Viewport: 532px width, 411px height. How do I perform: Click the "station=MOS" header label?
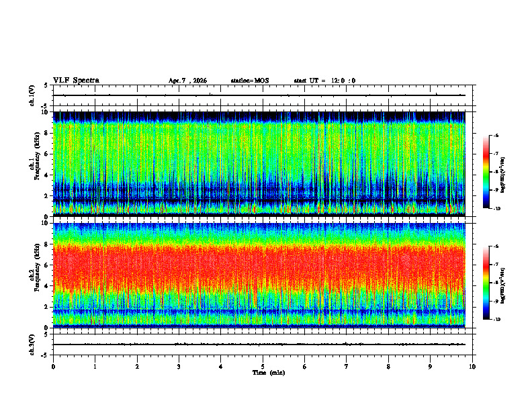pos(250,81)
